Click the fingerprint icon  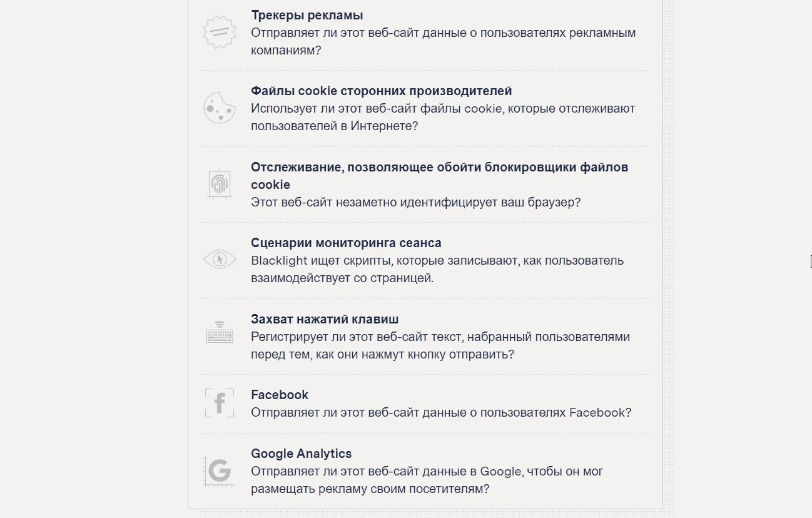(219, 184)
